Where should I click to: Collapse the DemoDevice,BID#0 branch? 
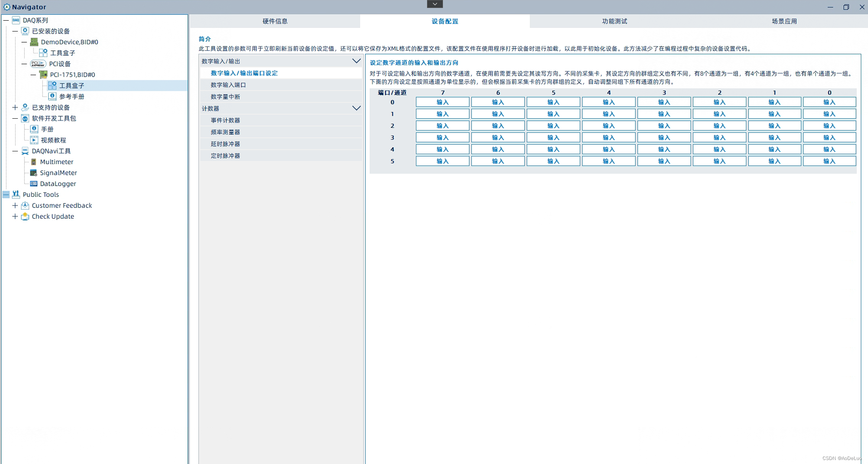pos(24,42)
